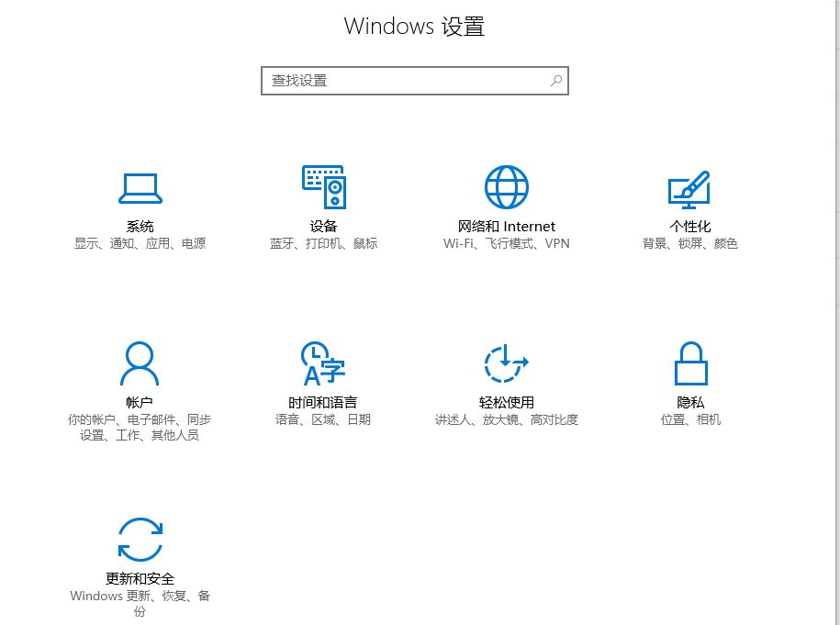Select the 网络和 Internet title

[x=506, y=227]
